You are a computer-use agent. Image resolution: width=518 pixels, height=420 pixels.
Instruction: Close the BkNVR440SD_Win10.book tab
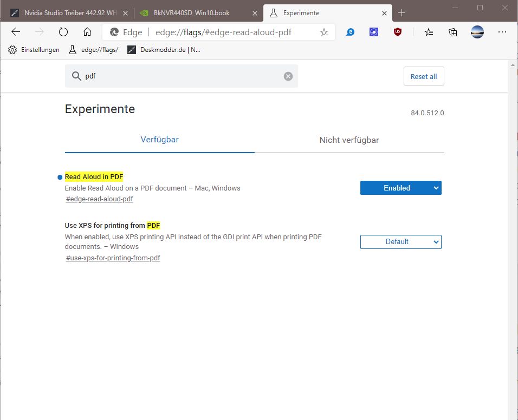pyautogui.click(x=255, y=13)
